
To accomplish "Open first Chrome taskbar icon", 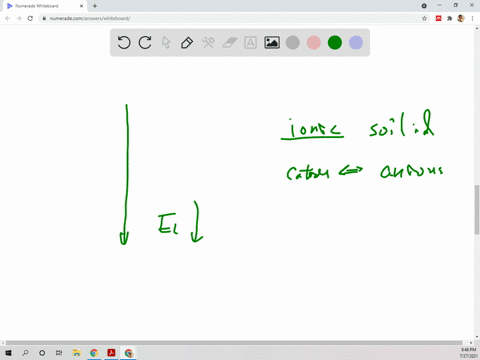I will pos(94,353).
